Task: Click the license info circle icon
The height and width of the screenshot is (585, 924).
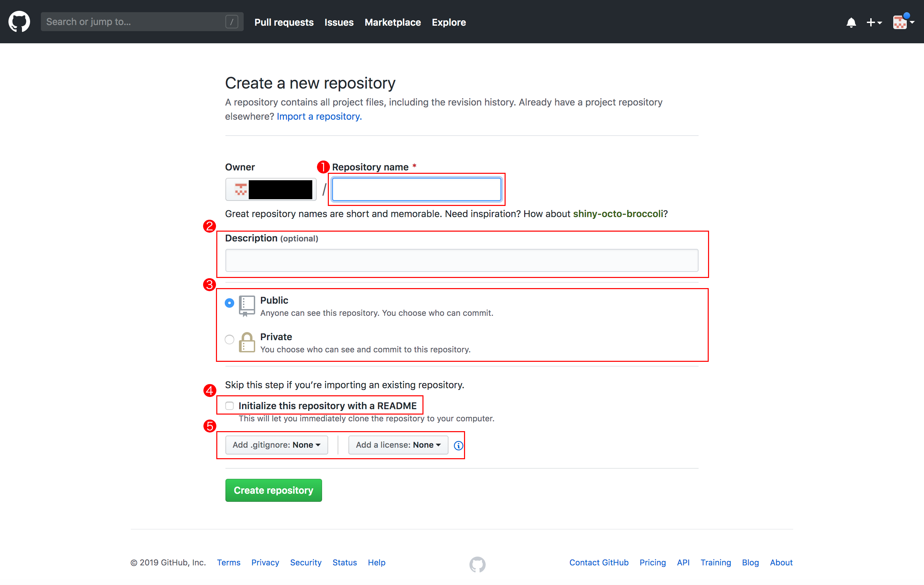Action: [458, 445]
